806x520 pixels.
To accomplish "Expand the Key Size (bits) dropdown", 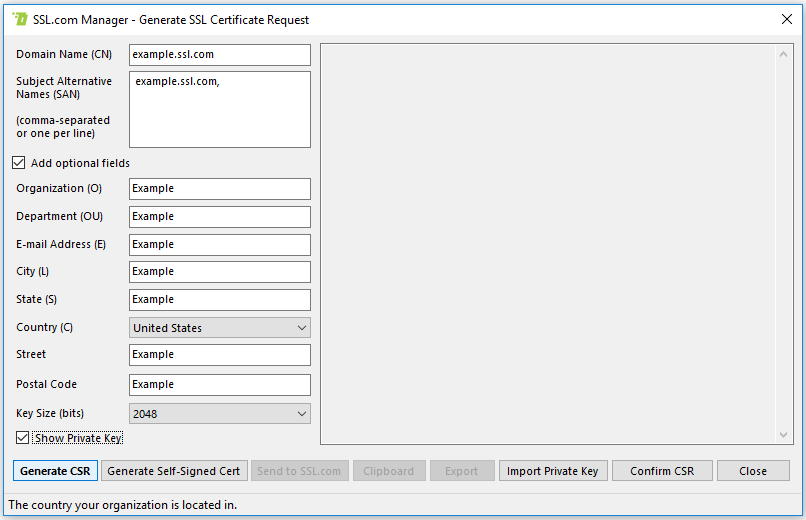I will pos(220,413).
